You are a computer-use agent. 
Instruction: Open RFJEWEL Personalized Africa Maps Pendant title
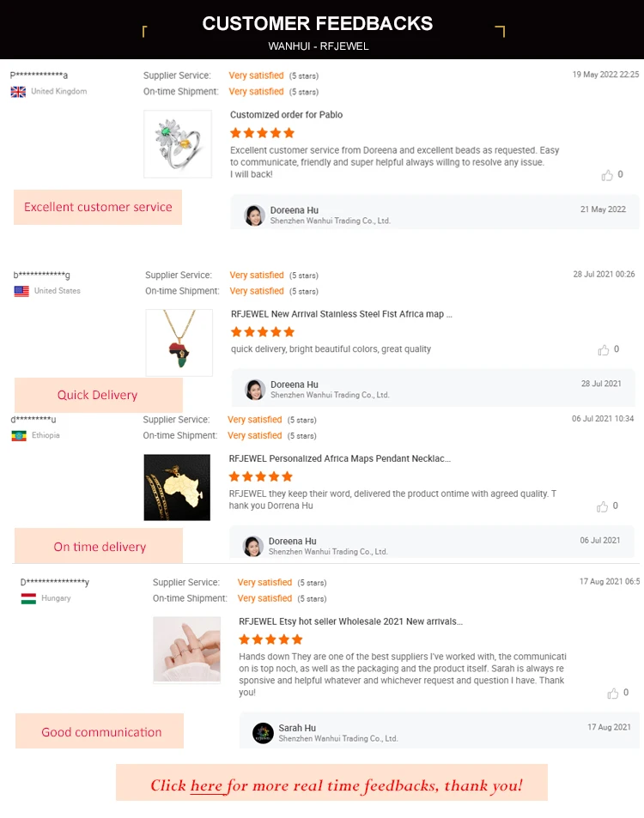(340, 458)
